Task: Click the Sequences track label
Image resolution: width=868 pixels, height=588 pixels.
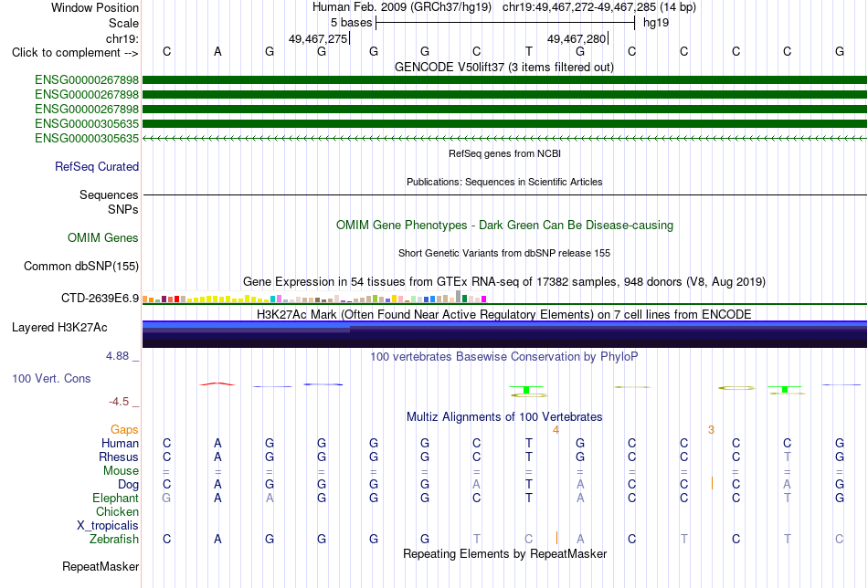Action: (109, 194)
